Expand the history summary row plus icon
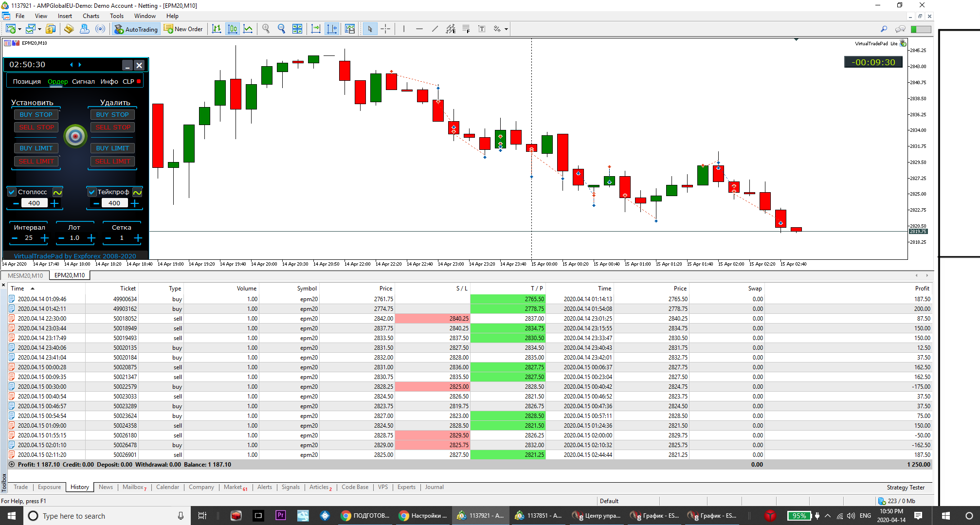The image size is (980, 525). click(x=12, y=465)
